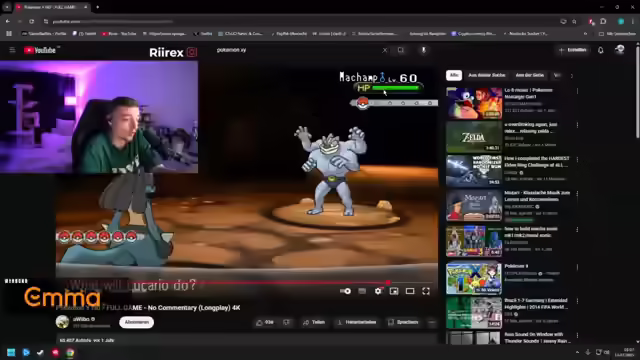Open the browser extensions puzzle icon
Screen dimensions: 640x360
(x=603, y=21)
